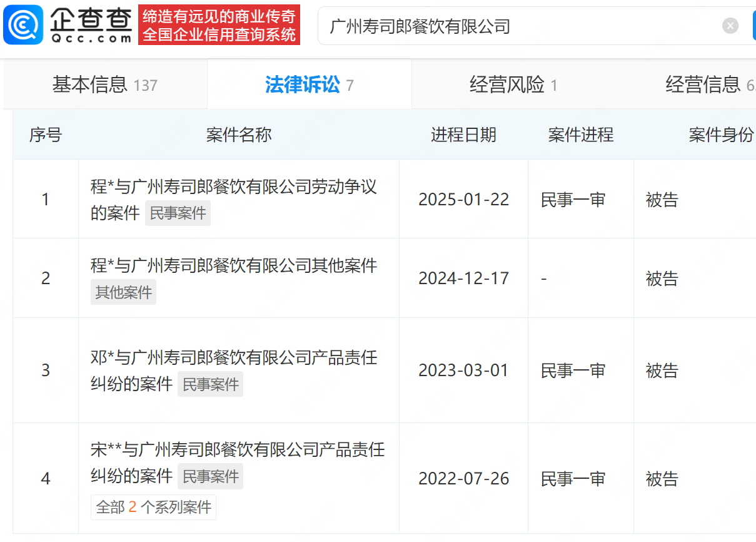Select date 2022-07-26 cell
Screen dimensions: 756x542
[464, 479]
